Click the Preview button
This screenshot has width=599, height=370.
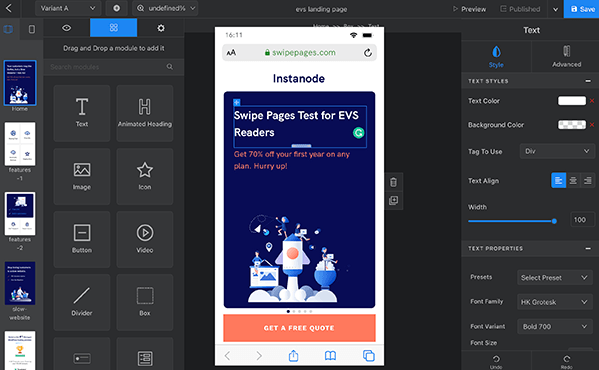coord(469,9)
